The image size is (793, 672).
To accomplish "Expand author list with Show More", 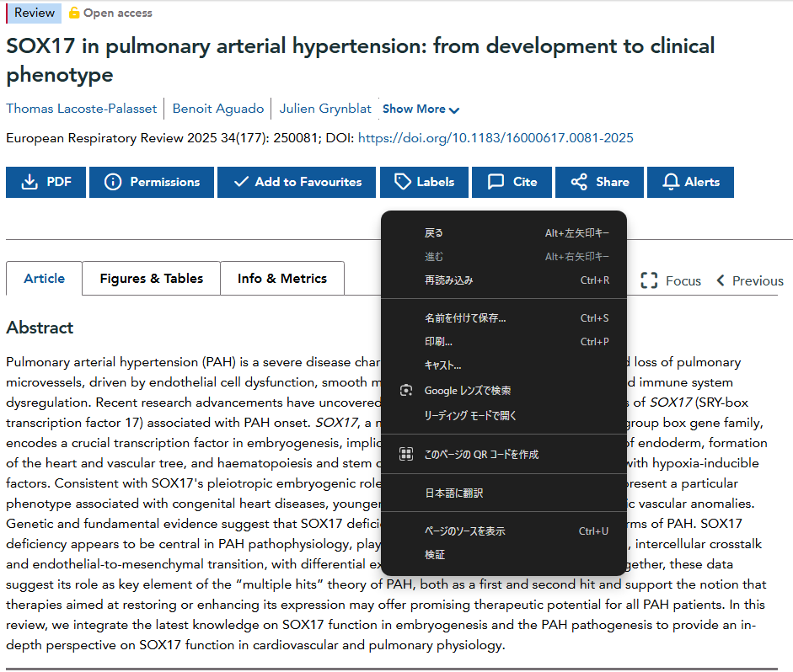I will click(421, 109).
